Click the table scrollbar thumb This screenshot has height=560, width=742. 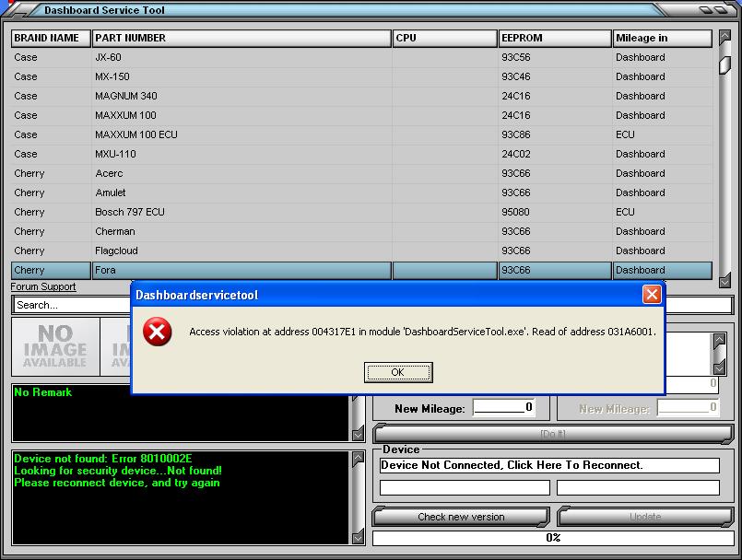pyautogui.click(x=724, y=64)
